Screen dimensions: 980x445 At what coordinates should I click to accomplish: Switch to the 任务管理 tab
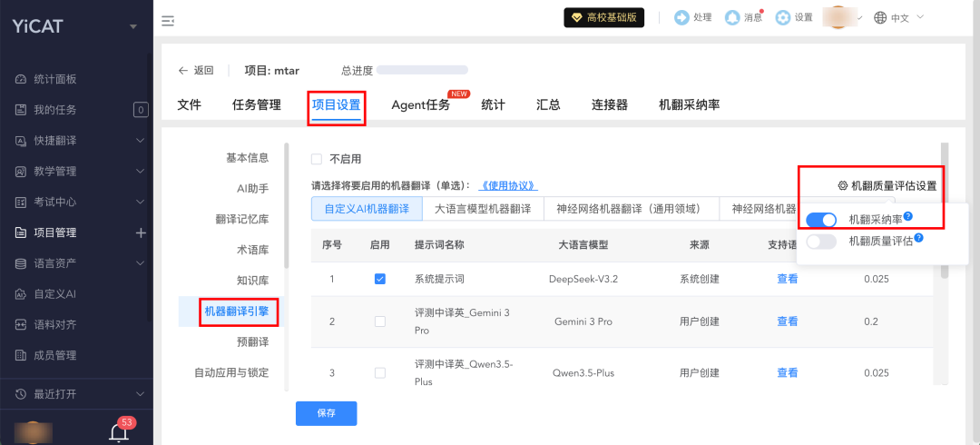256,105
